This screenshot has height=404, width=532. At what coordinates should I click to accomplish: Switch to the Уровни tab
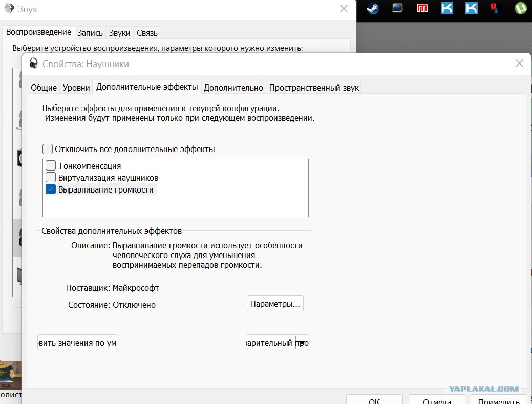click(76, 88)
